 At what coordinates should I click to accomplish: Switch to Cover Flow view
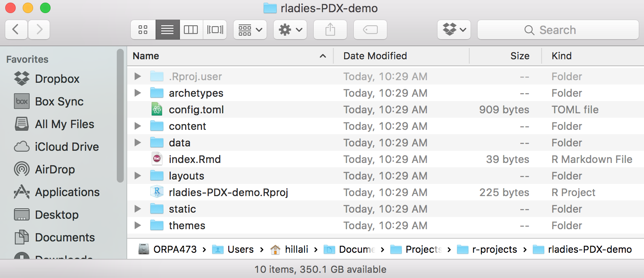215,30
